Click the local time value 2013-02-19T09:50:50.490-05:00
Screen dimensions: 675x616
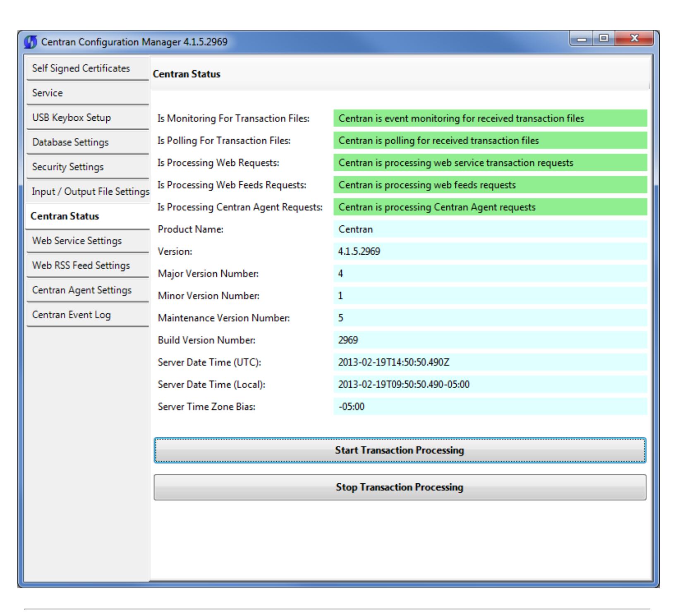[x=490, y=384]
